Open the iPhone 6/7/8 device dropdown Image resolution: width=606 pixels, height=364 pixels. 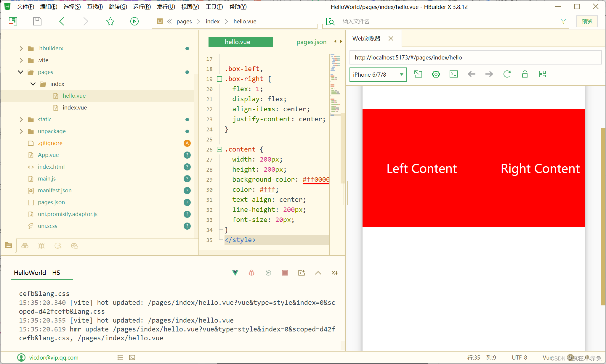(378, 75)
